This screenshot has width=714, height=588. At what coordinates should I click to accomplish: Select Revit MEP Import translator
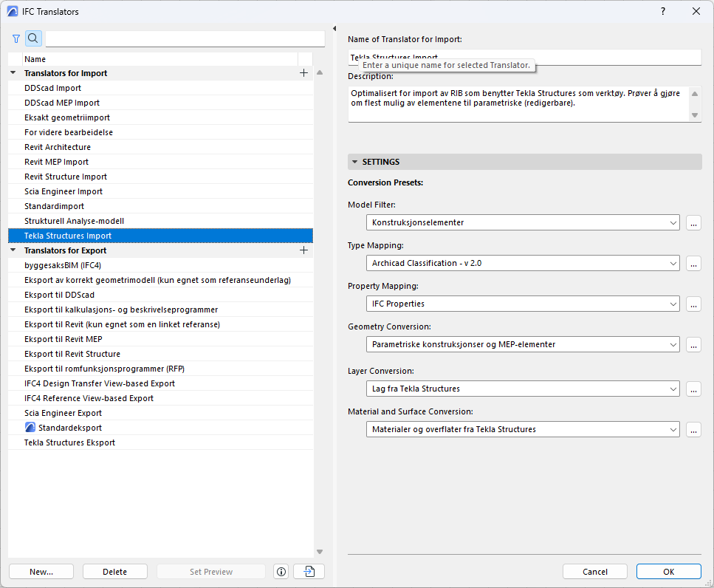coord(56,162)
